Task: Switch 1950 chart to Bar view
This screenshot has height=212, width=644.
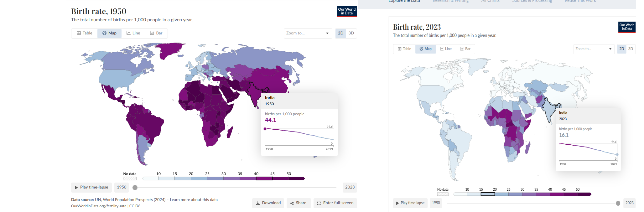Action: click(x=156, y=33)
